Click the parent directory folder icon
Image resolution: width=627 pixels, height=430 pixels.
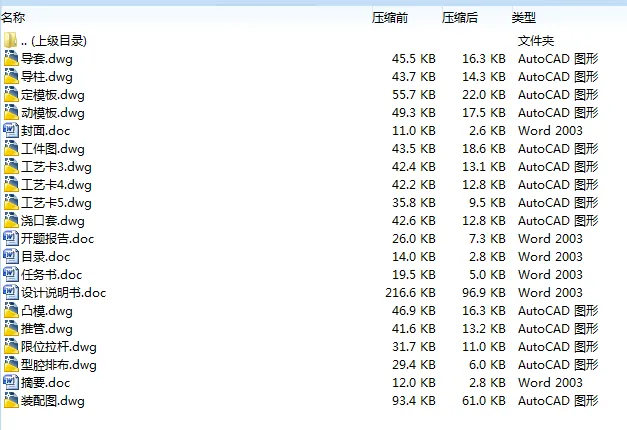point(10,40)
